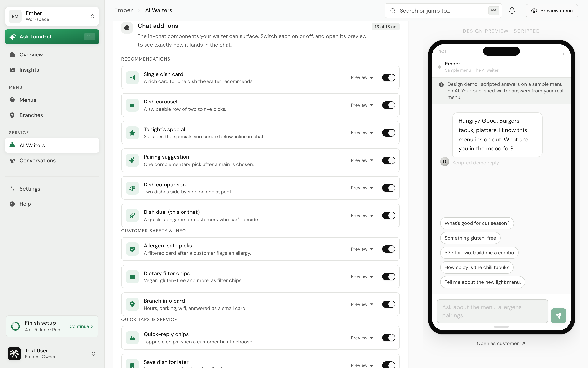Toggle off Single dish card
Viewport: 588px width, 368px height.
[389, 78]
